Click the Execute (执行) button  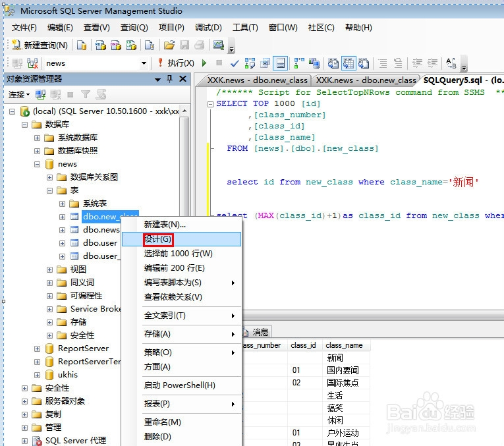(x=176, y=63)
